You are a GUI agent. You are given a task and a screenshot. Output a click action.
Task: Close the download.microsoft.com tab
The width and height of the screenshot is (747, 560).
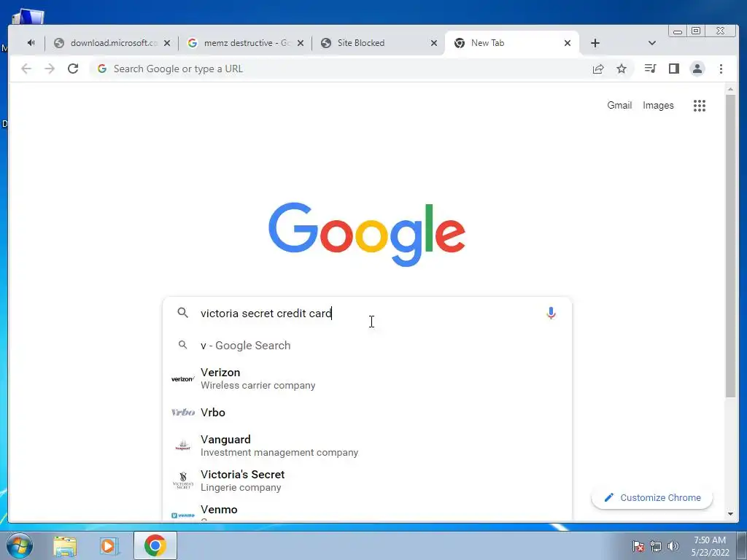[167, 43]
